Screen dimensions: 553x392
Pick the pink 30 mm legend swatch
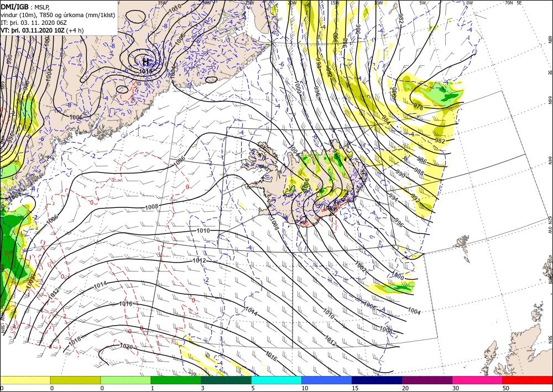(478, 380)
